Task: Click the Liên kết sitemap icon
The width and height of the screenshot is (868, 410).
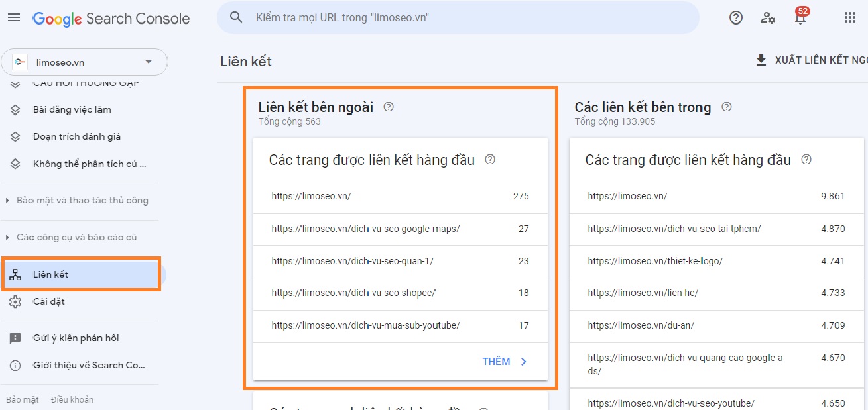Action: [15, 274]
